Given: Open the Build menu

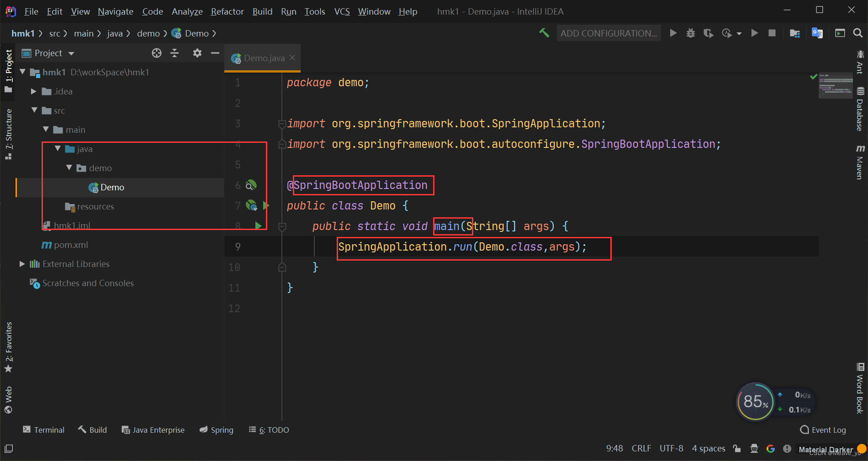Looking at the screenshot, I should 262,11.
